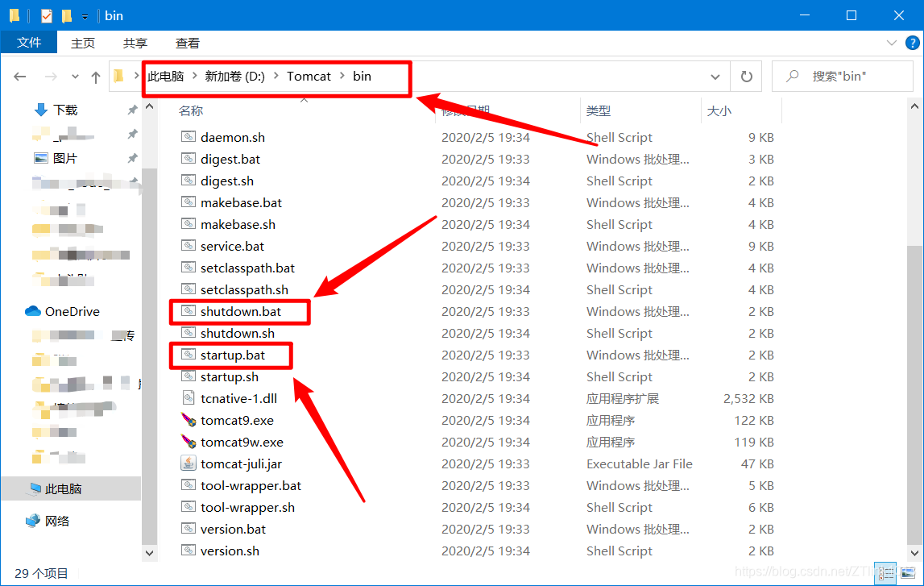Go back with the left arrow button
Image resolution: width=924 pixels, height=586 pixels.
click(20, 77)
